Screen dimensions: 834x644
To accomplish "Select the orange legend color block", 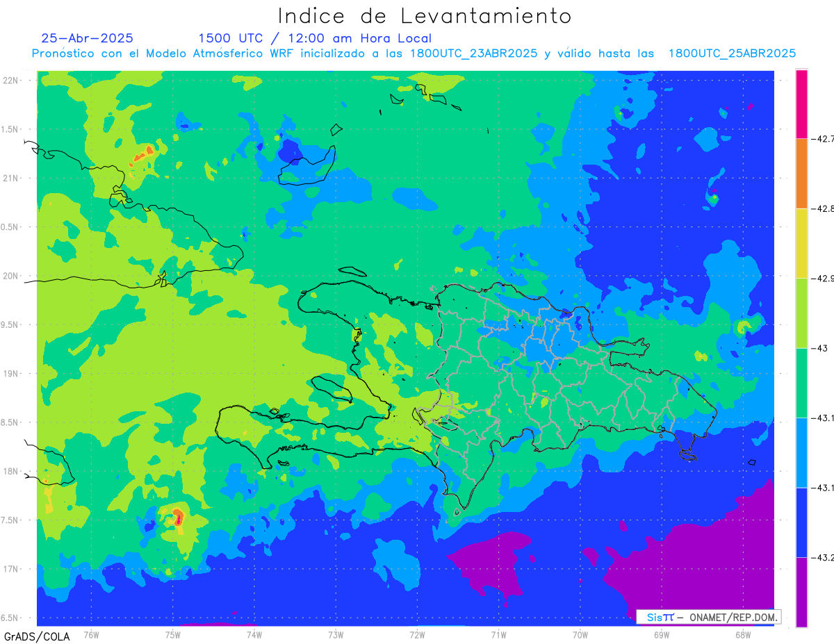I will point(801,173).
